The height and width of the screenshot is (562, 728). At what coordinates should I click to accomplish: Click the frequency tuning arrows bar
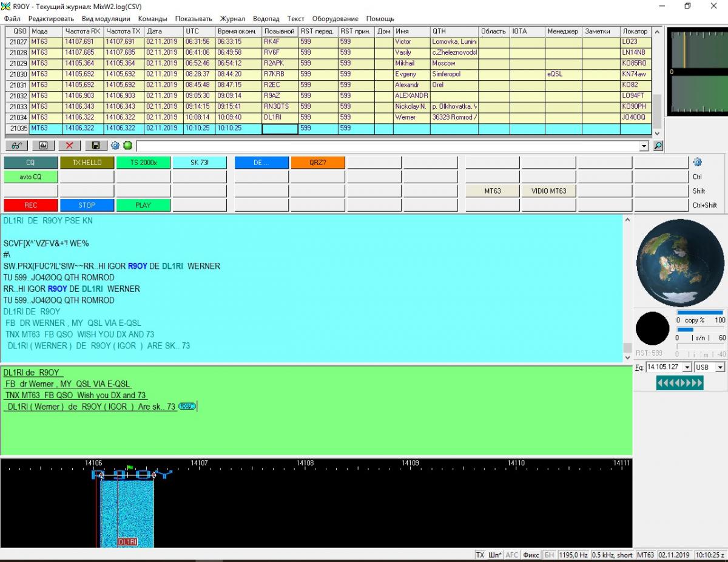[x=679, y=383]
